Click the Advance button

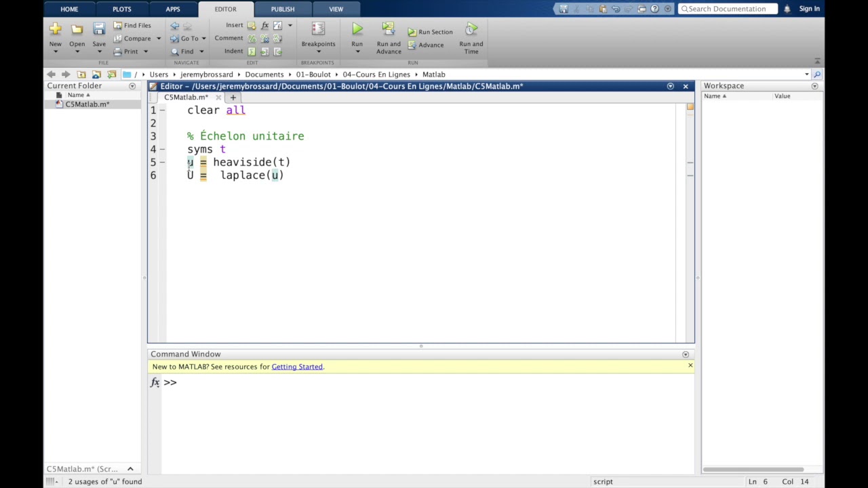pyautogui.click(x=426, y=45)
